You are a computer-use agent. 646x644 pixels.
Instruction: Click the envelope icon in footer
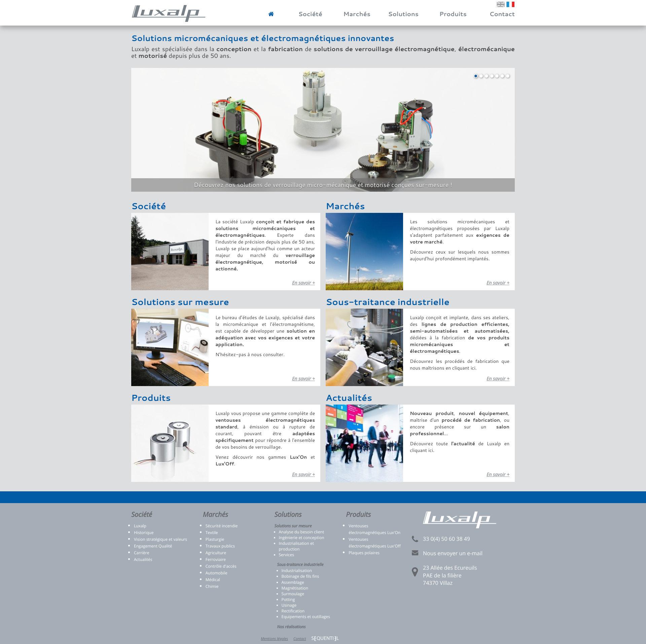415,553
